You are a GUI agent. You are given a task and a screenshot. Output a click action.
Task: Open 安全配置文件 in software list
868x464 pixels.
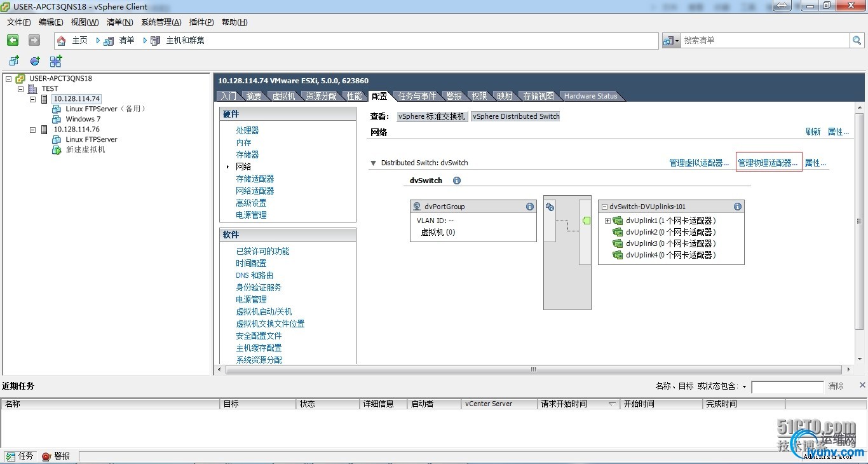click(x=259, y=336)
